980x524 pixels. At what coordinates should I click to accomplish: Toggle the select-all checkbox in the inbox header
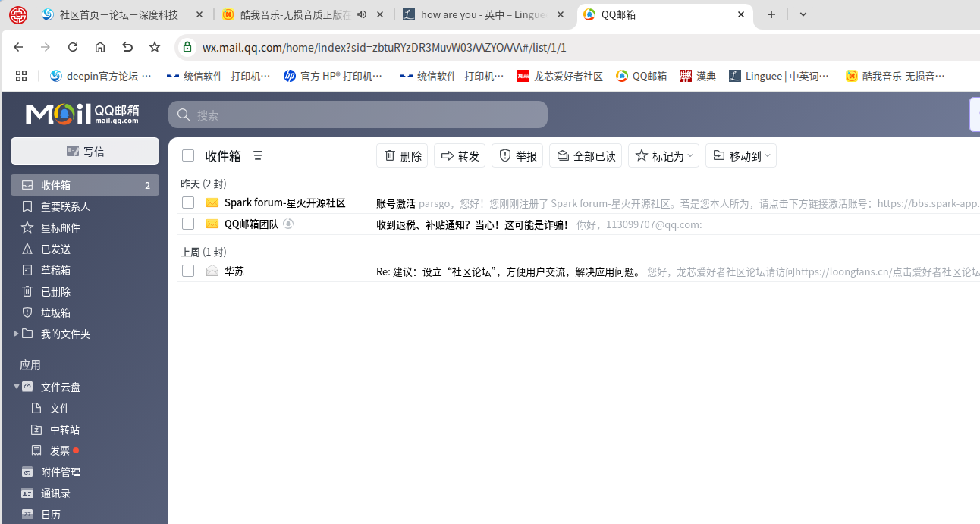pos(187,155)
